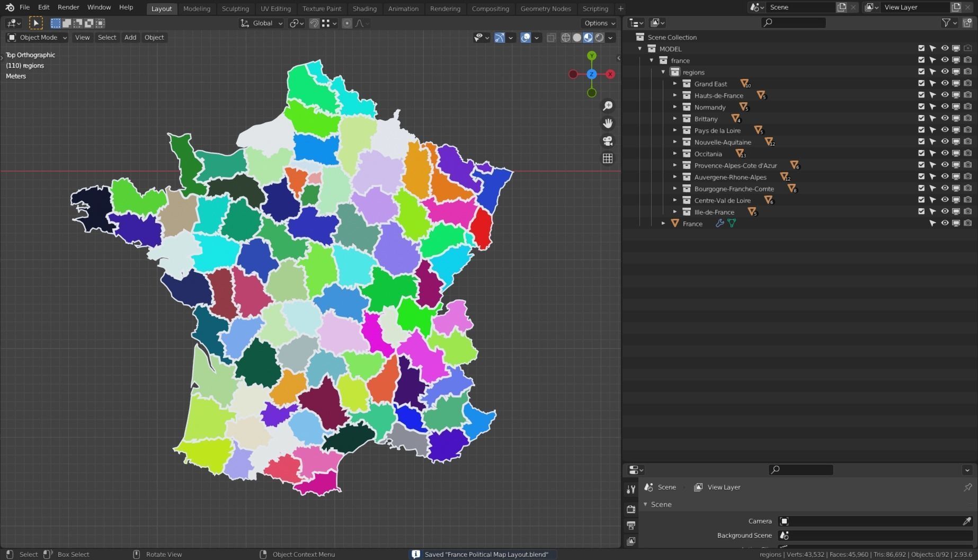
Task: Click the zoom view magnifier icon
Action: click(x=608, y=106)
